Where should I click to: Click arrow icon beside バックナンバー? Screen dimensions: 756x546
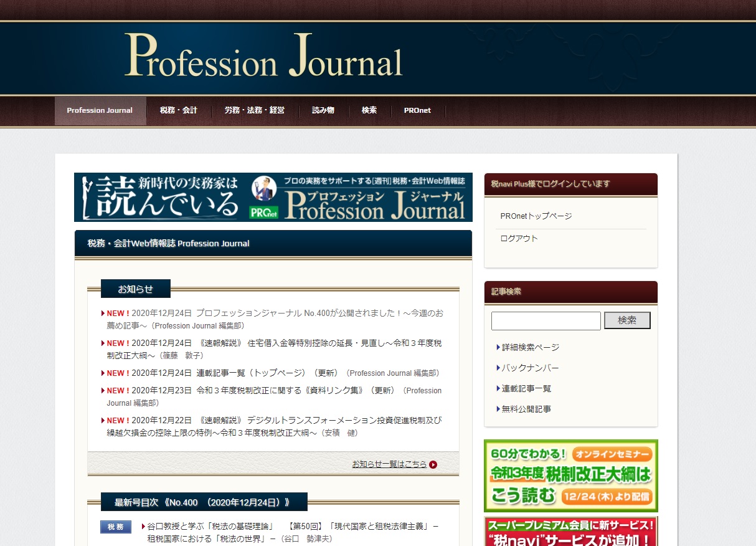click(498, 368)
